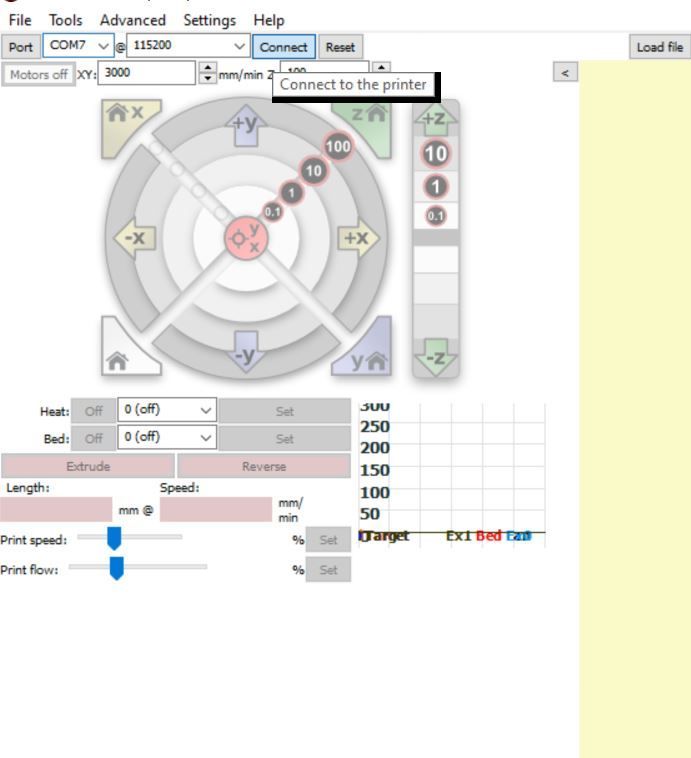Click the Reverse button
This screenshot has width=691, height=758.
[x=264, y=466]
